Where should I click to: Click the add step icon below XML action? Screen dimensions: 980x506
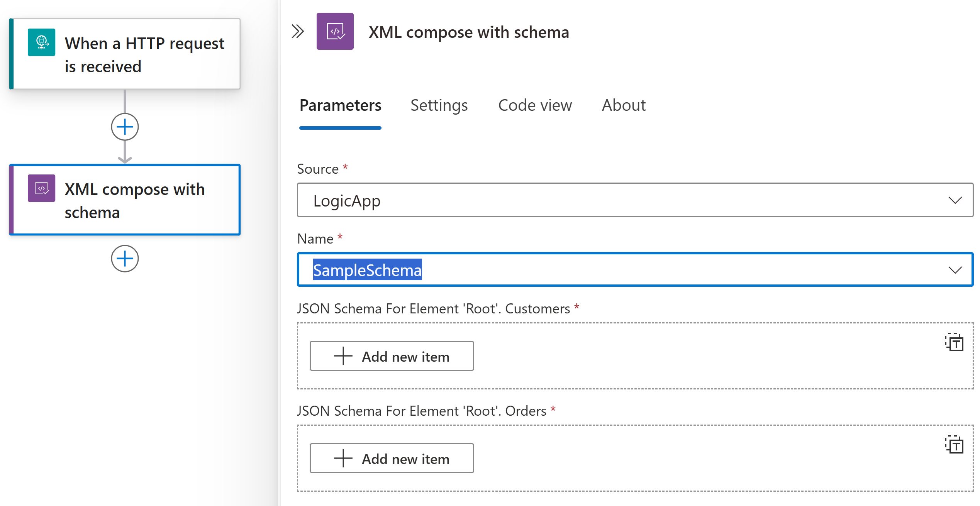point(125,258)
